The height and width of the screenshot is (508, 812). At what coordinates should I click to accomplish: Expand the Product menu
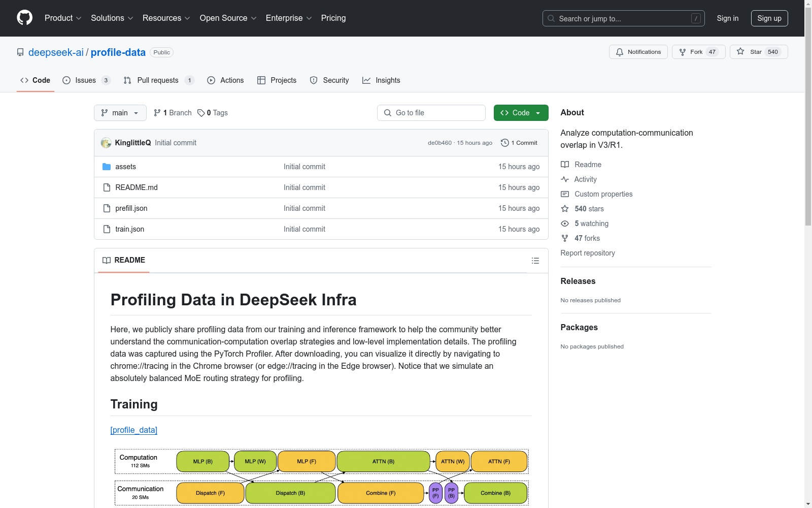[x=63, y=18]
